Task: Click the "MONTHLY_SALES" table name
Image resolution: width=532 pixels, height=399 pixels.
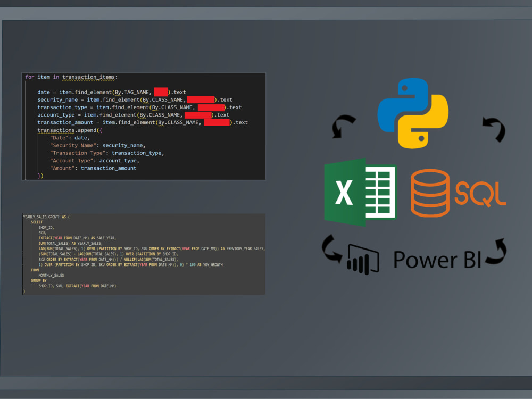Action: coord(51,275)
